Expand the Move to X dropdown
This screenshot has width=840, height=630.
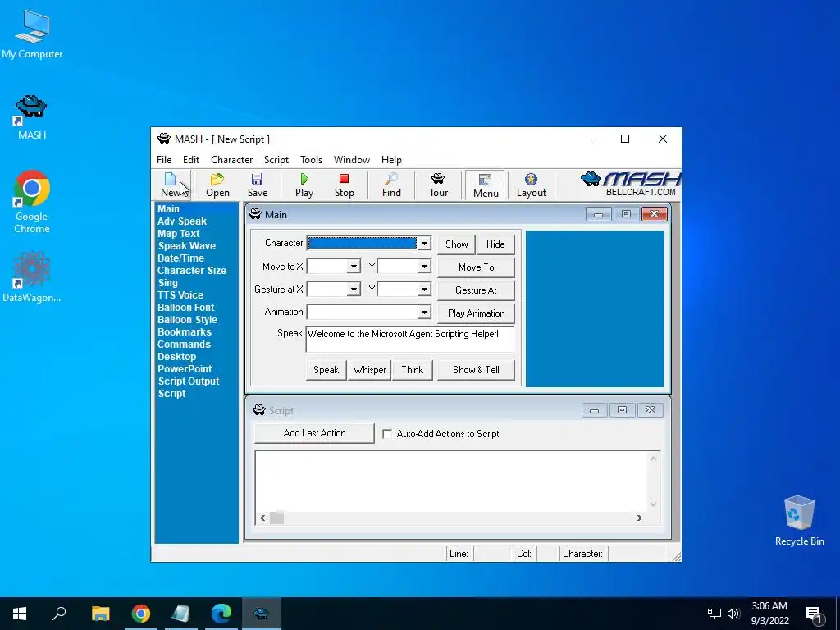(x=354, y=267)
